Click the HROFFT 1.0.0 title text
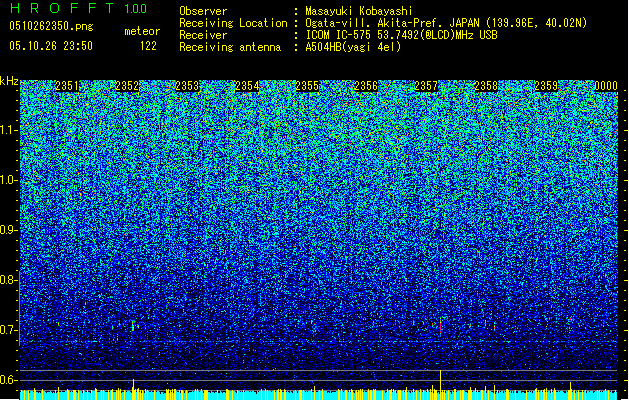The image size is (629, 400). [79, 8]
